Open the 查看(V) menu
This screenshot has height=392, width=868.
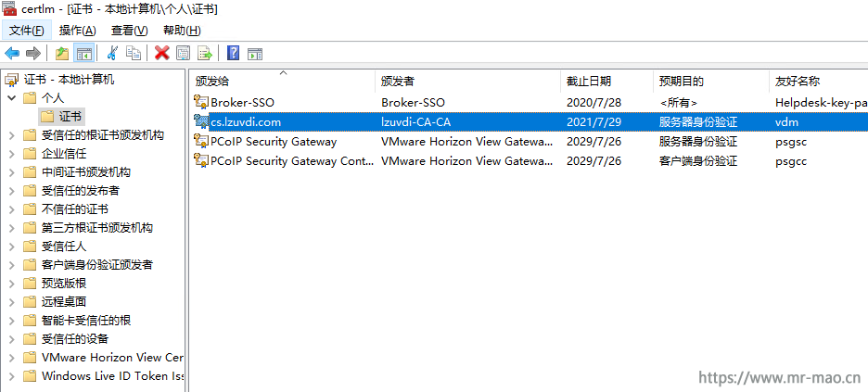130,31
